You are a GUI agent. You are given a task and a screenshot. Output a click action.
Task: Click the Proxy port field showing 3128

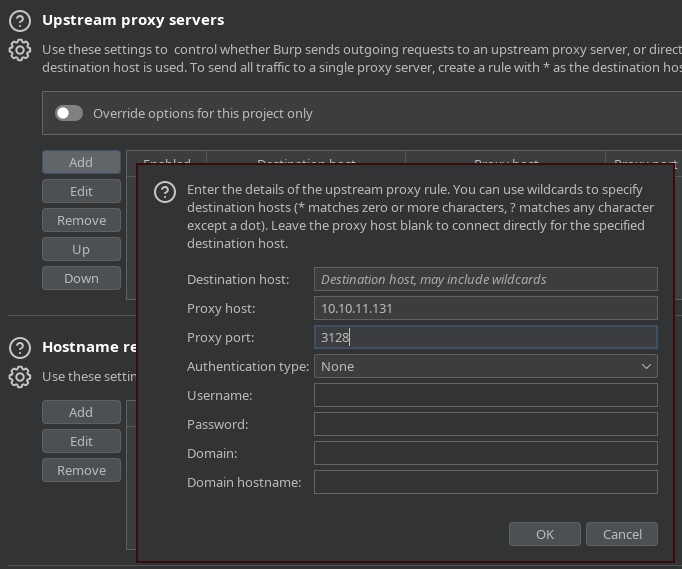[x=485, y=337]
